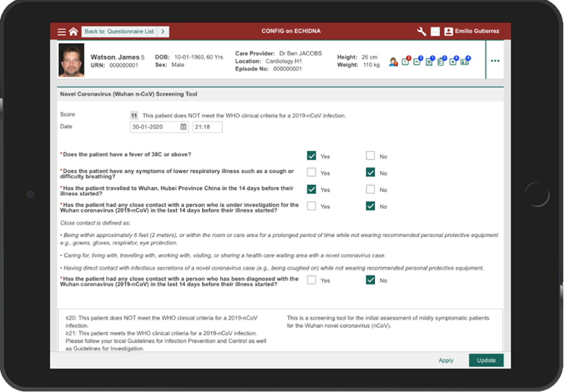The image size is (565, 392).
Task: Uncheck Yes for travelled to Wuhan
Action: coord(312,189)
